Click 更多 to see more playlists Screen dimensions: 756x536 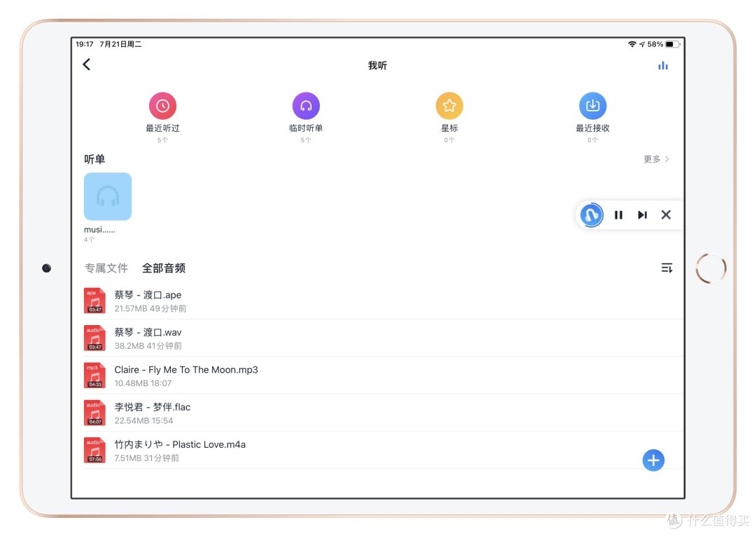tap(656, 159)
